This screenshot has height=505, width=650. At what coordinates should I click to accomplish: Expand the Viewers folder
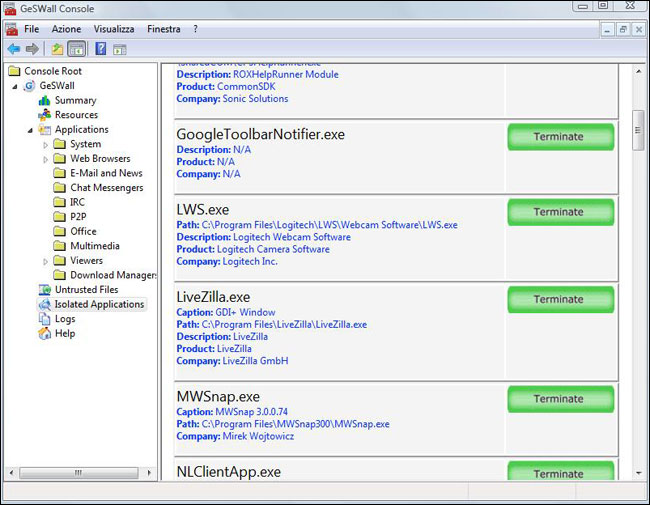pyautogui.click(x=46, y=261)
